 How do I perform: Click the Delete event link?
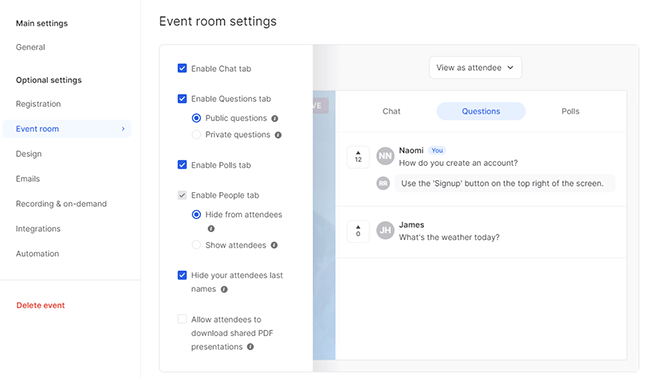[x=41, y=305]
